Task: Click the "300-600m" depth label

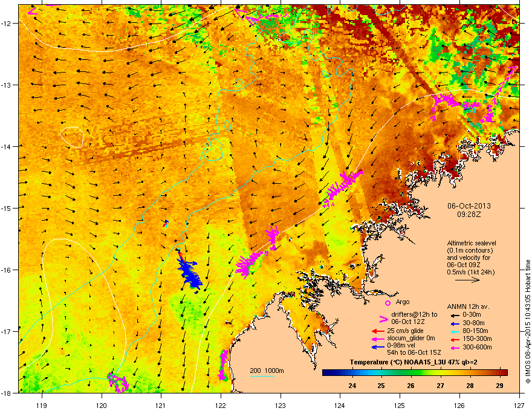Action: 477,348
